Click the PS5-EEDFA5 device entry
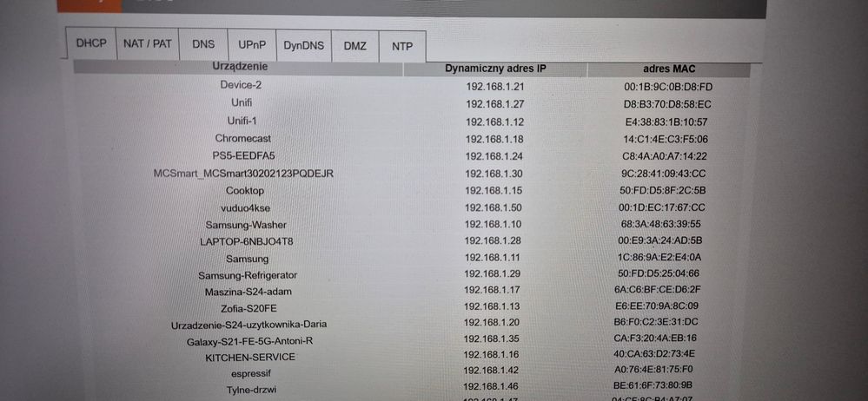 [x=243, y=155]
